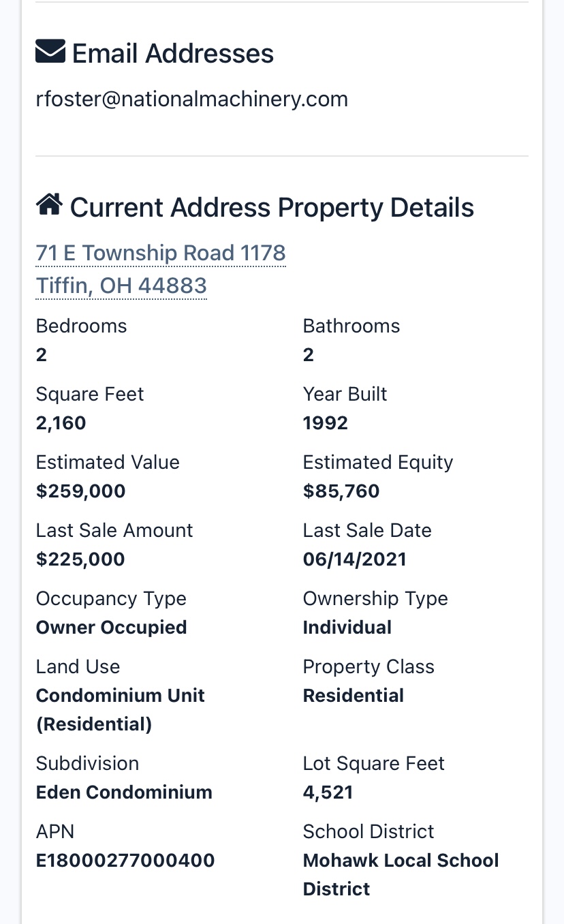Open the Tiffin, OH 44883 address link
Viewport: 564px width, 924px height.
pyautogui.click(x=121, y=286)
